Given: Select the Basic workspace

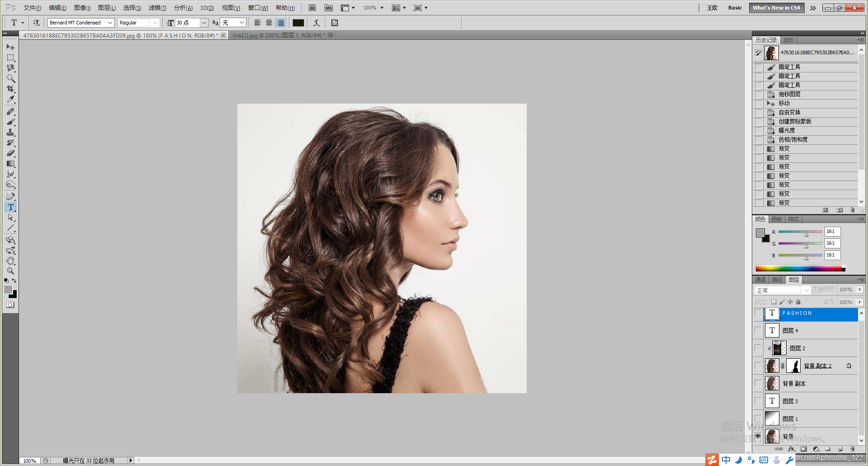Looking at the screenshot, I should pos(735,8).
